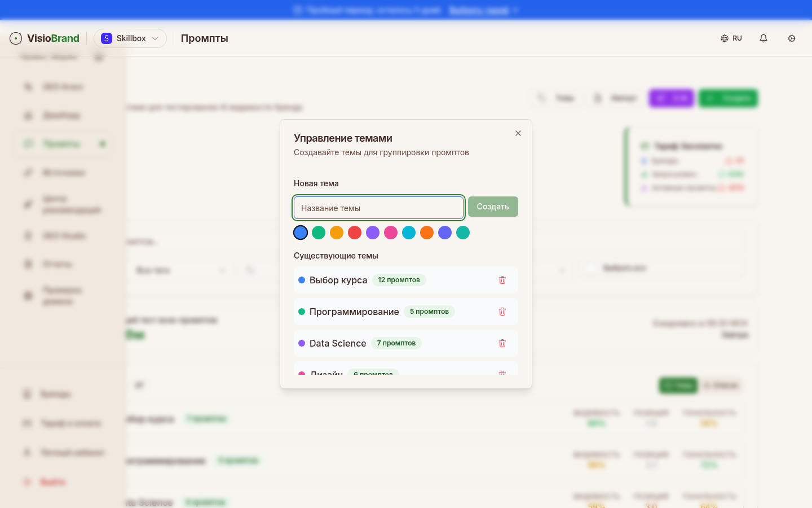Click the settings icon in top-right corner

pos(792,38)
